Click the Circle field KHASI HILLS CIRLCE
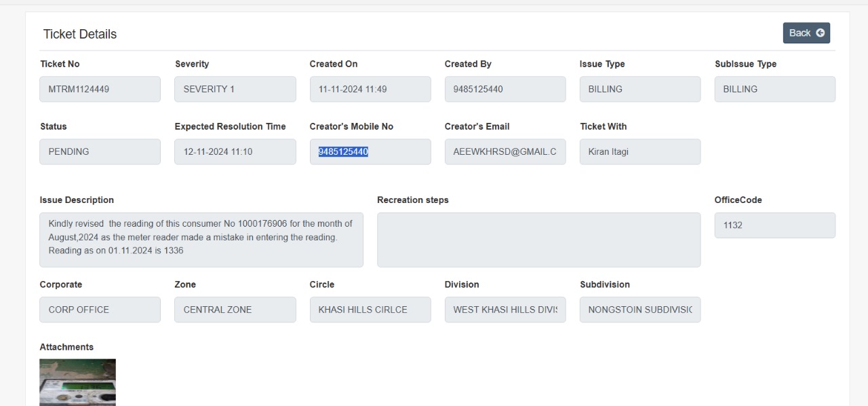Image resolution: width=868 pixels, height=406 pixels. (370, 310)
